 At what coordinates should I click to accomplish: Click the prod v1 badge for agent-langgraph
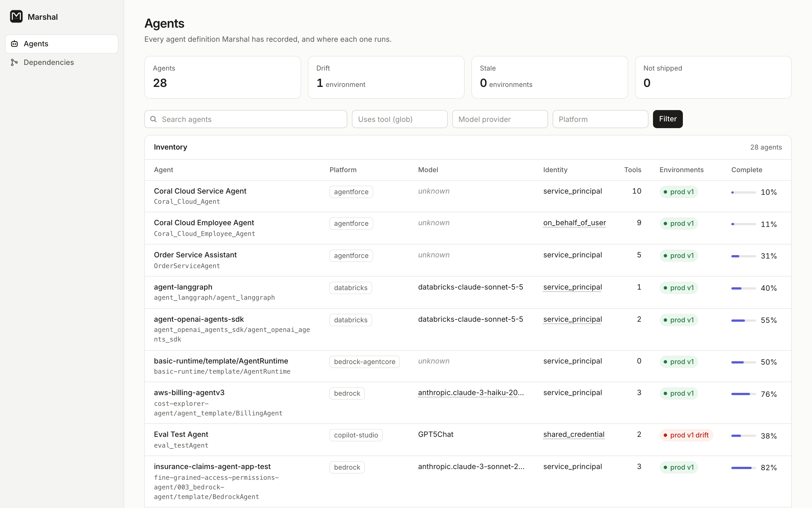click(678, 288)
